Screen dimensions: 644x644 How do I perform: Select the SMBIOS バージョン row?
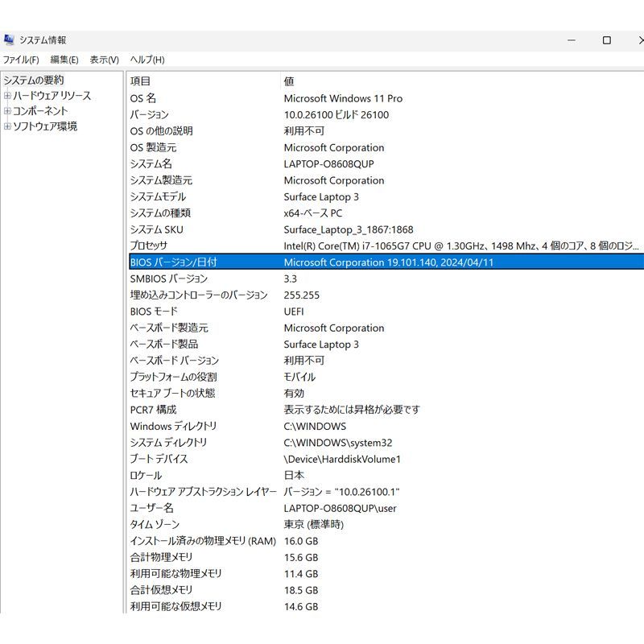click(x=386, y=279)
